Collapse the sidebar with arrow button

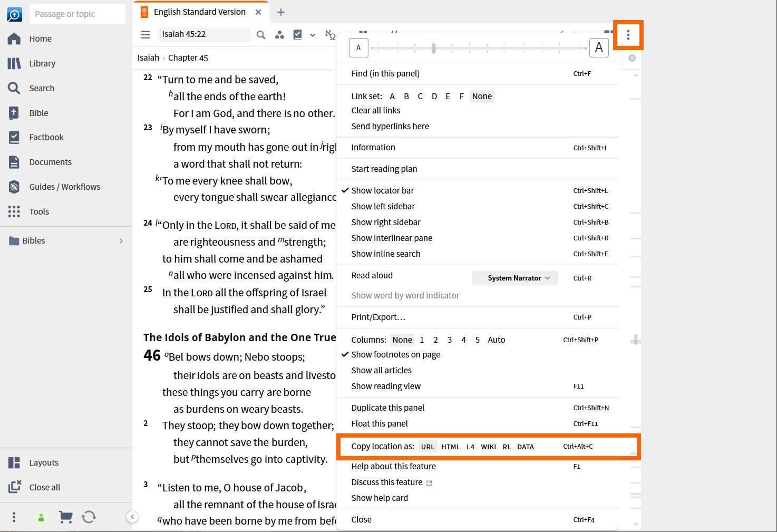(133, 517)
